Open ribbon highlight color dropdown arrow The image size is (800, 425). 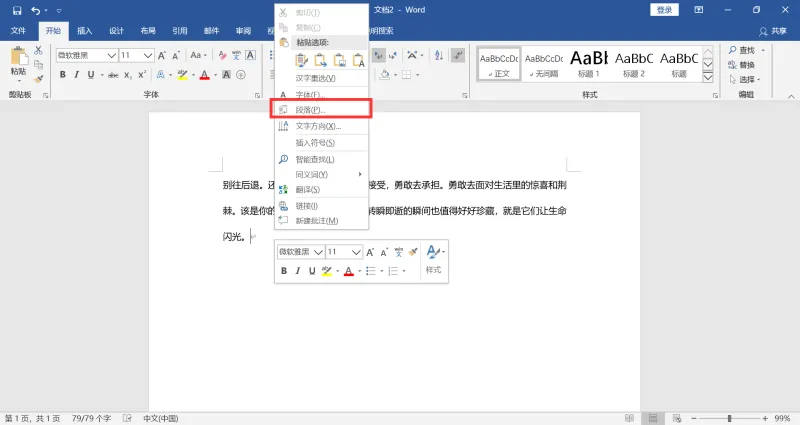pyautogui.click(x=193, y=74)
